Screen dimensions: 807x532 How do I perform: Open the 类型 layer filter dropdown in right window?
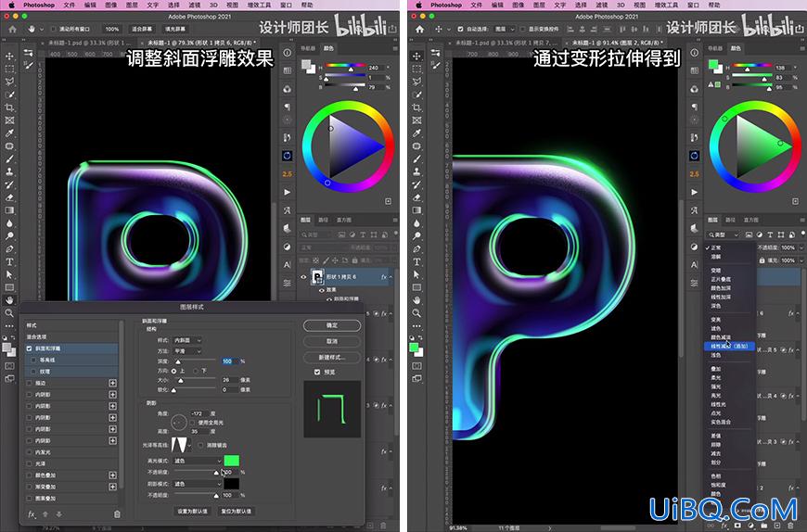coord(724,234)
